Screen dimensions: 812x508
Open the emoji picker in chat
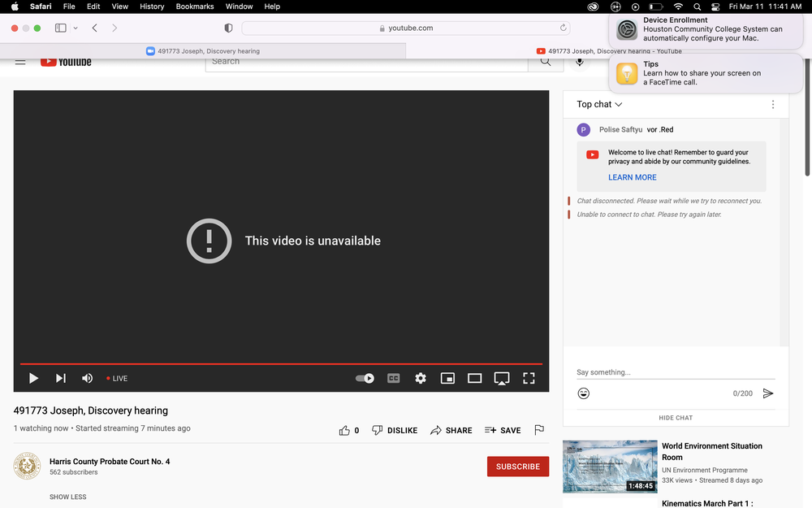point(583,393)
